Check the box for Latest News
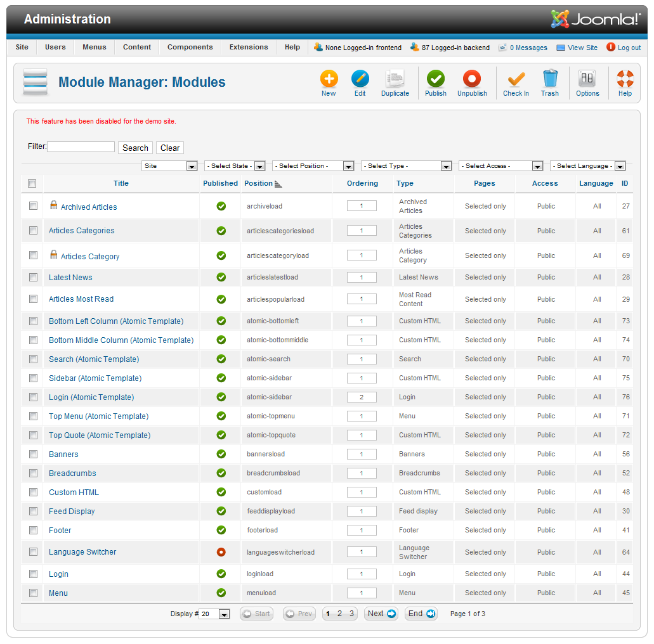 33,277
